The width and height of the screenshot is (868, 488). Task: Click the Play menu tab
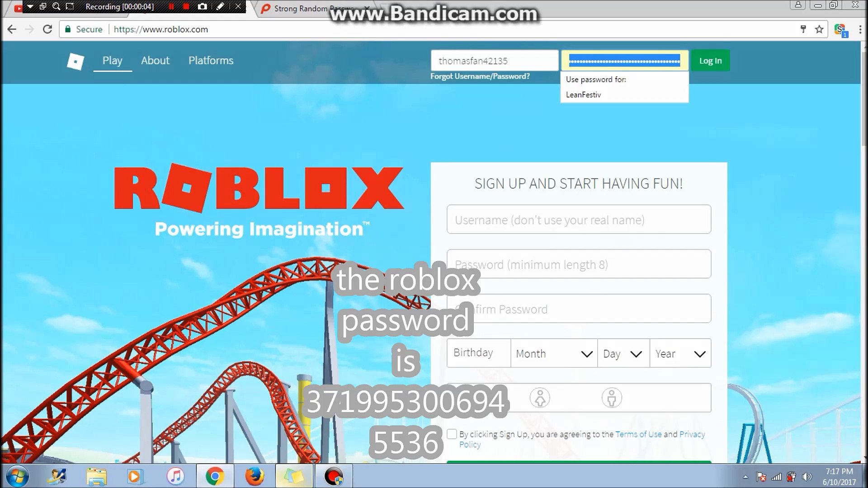112,60
